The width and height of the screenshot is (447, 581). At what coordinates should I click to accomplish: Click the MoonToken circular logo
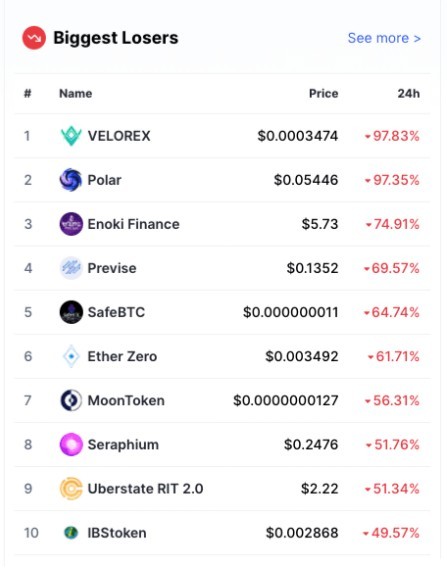71,400
